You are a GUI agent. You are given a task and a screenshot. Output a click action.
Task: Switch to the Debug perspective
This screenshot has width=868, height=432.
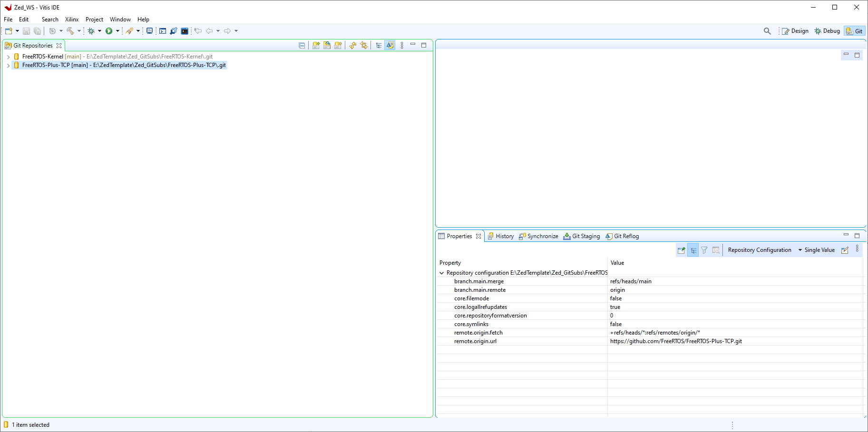point(827,31)
